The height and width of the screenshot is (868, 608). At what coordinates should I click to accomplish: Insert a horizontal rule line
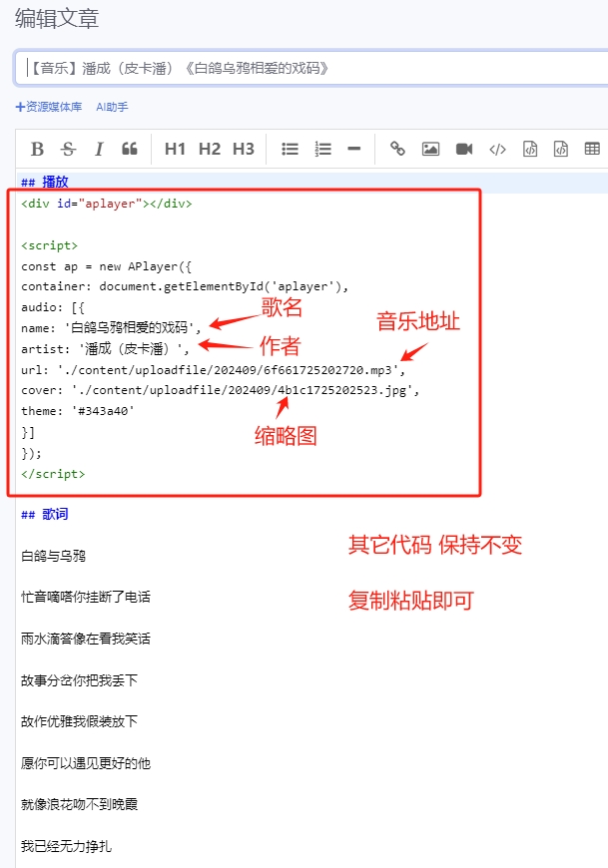[x=354, y=149]
